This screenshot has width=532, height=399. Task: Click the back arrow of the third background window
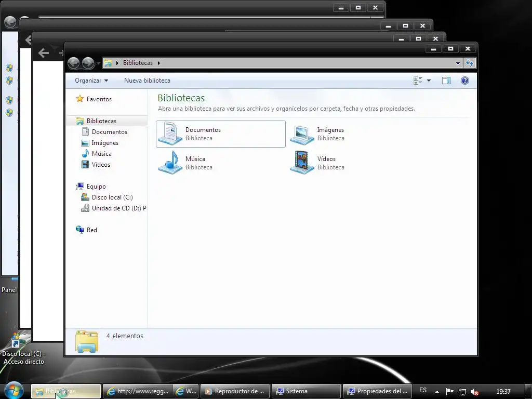tap(44, 53)
